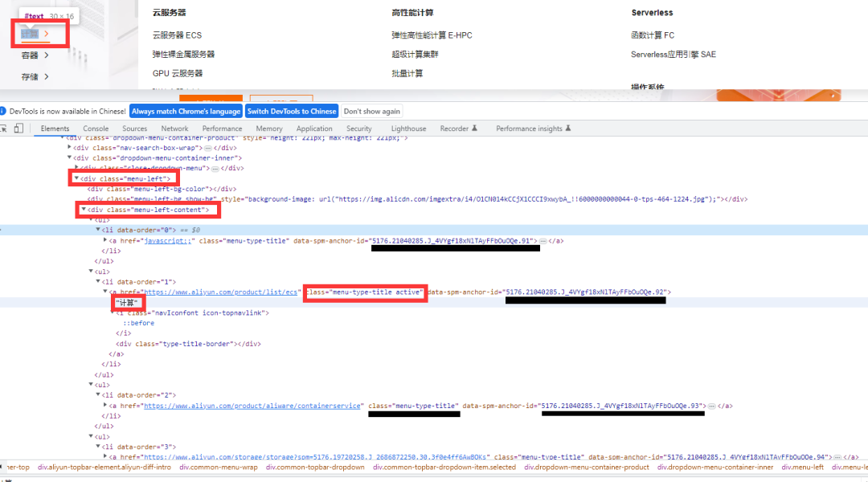Open the Recorder tab

tap(454, 129)
